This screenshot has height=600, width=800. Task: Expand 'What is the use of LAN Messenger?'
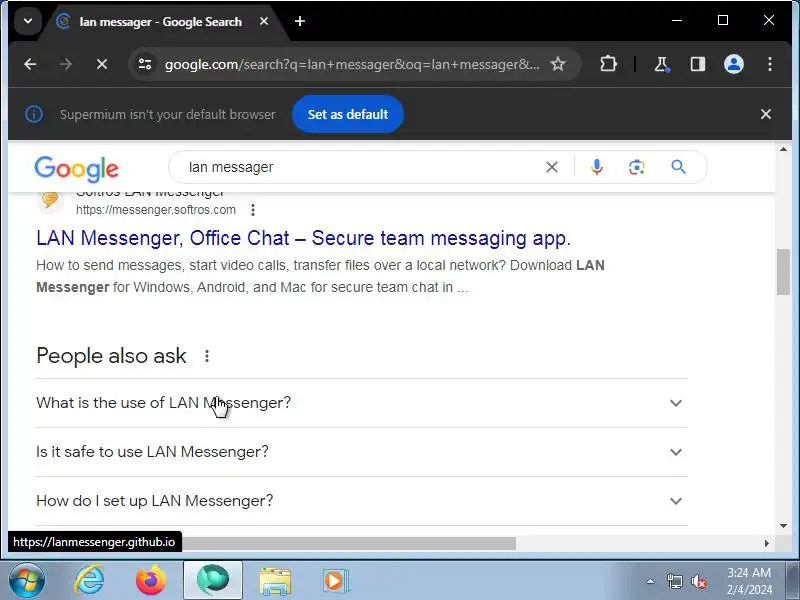[x=362, y=403]
